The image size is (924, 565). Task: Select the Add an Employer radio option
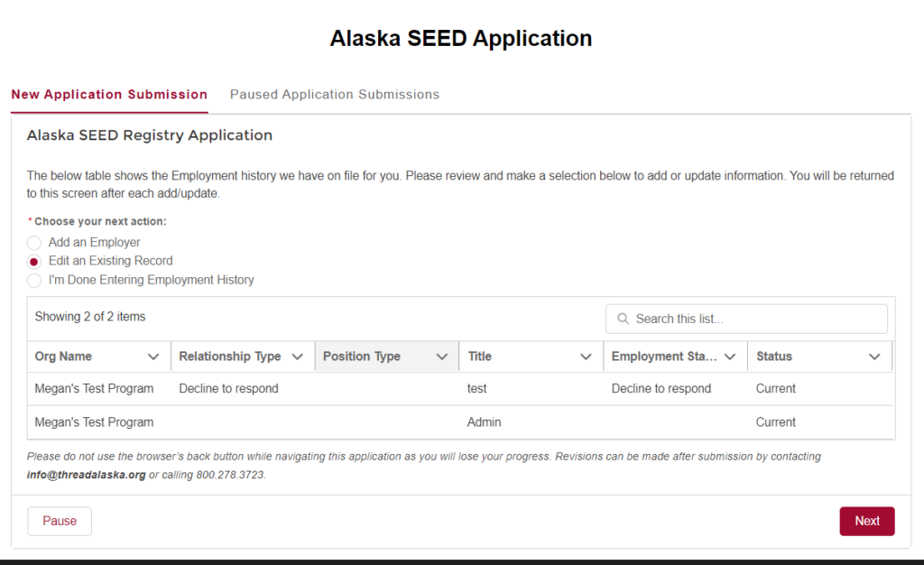click(34, 243)
